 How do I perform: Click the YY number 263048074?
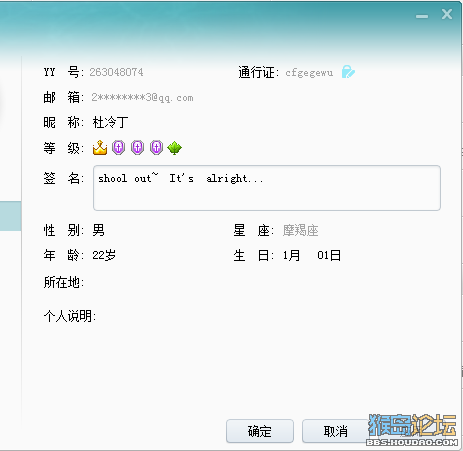[116, 72]
